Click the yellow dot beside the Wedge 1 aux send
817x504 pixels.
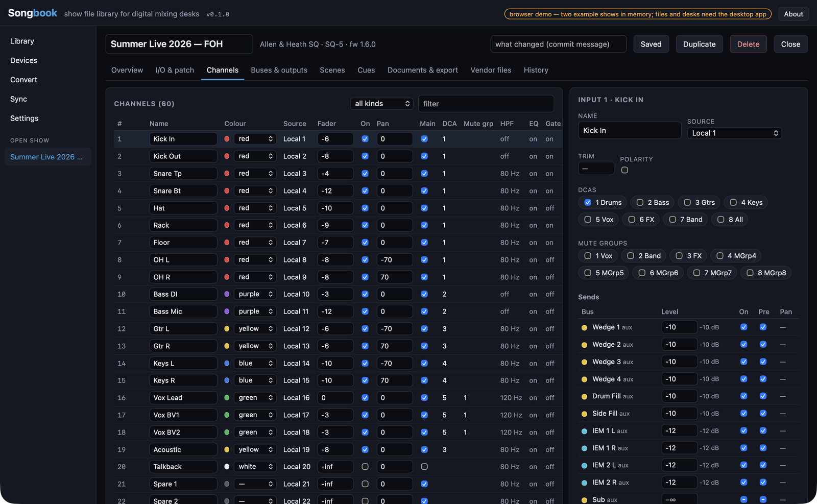click(584, 327)
